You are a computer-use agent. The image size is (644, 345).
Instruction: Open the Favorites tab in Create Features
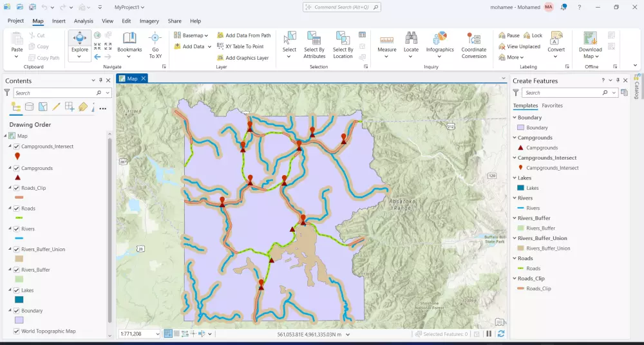pyautogui.click(x=552, y=106)
